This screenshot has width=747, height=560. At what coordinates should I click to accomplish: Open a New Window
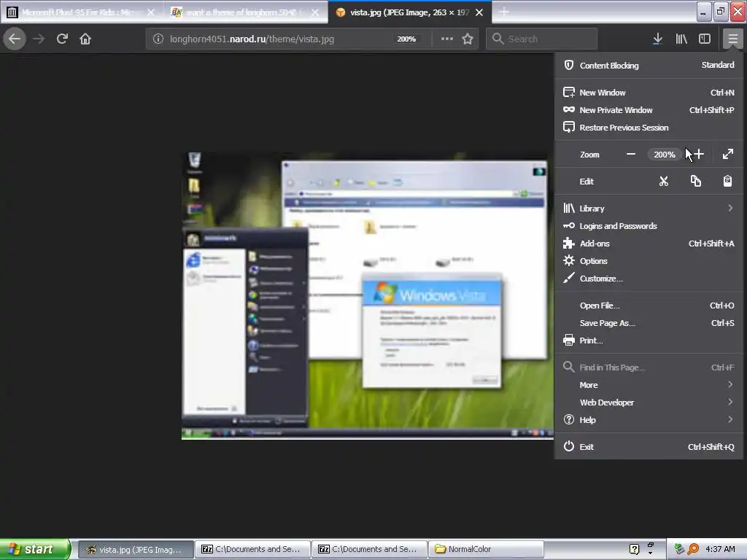[649, 93]
